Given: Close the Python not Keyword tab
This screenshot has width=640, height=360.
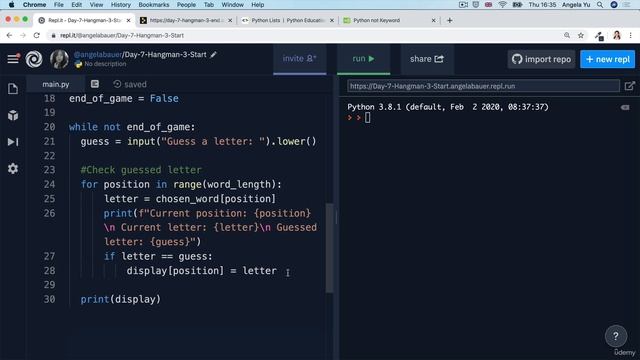Looking at the screenshot, I should [433, 20].
